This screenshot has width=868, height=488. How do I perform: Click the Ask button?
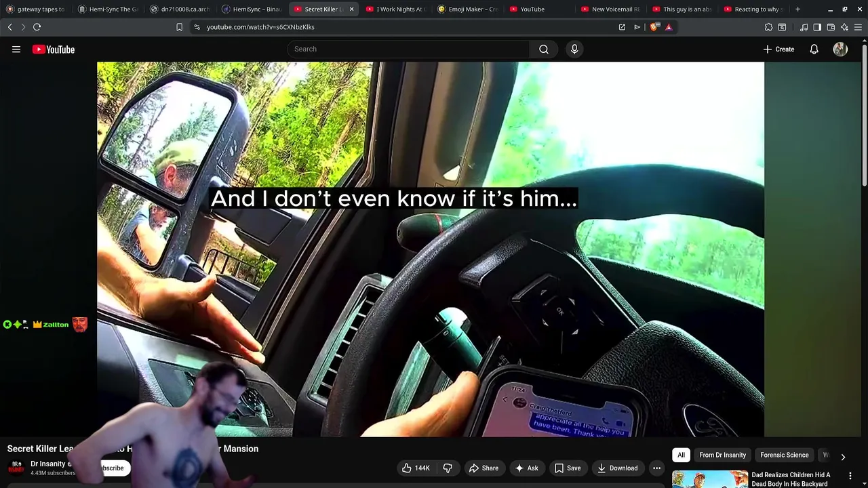[x=526, y=468]
